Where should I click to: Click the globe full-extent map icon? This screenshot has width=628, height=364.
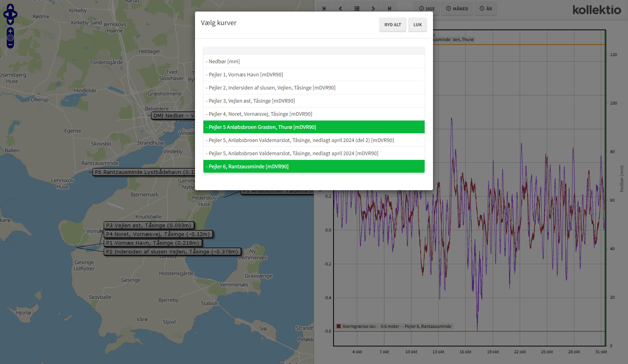point(10,38)
